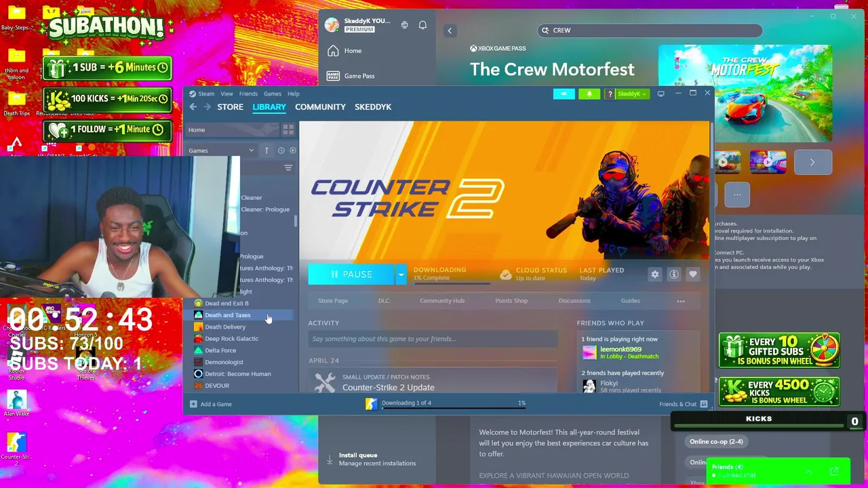Open the Steam library grid view icon
Screen dimensions: 868x488
pyautogui.click(x=288, y=129)
